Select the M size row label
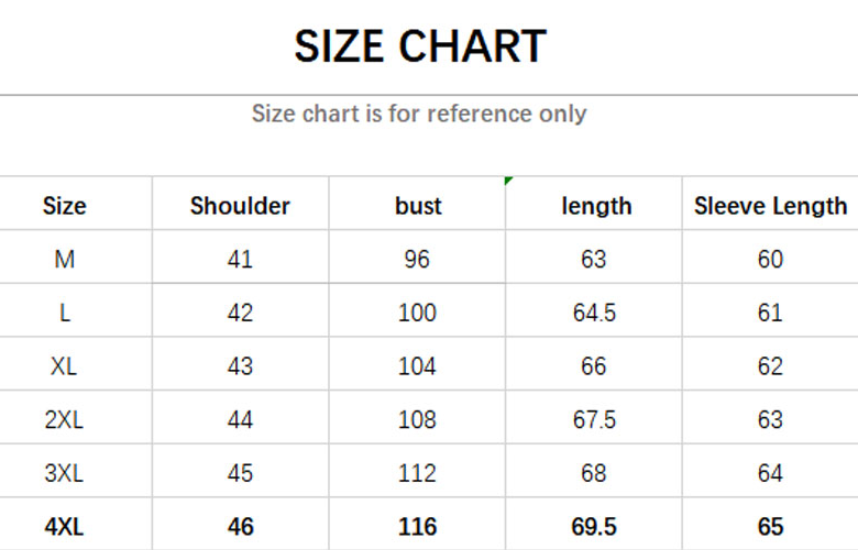Screen dimensions: 868x550 click(x=65, y=260)
